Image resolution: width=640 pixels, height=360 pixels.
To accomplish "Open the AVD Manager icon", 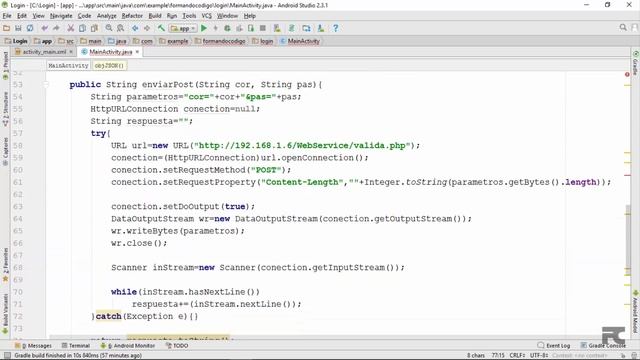I will point(277,28).
